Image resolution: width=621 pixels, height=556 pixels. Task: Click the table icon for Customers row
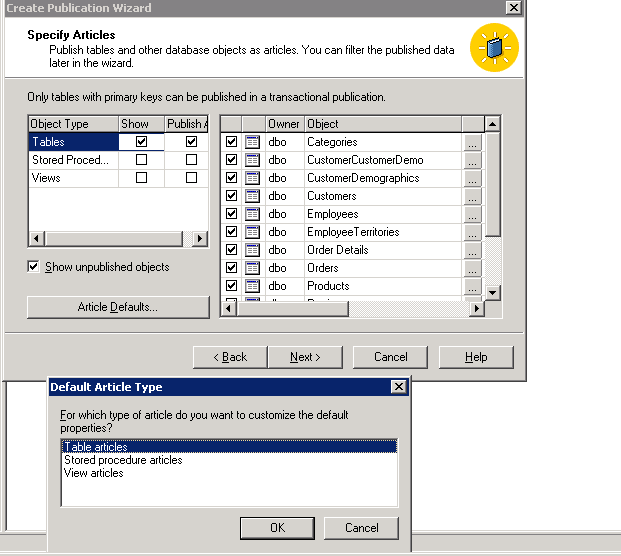pos(252,196)
